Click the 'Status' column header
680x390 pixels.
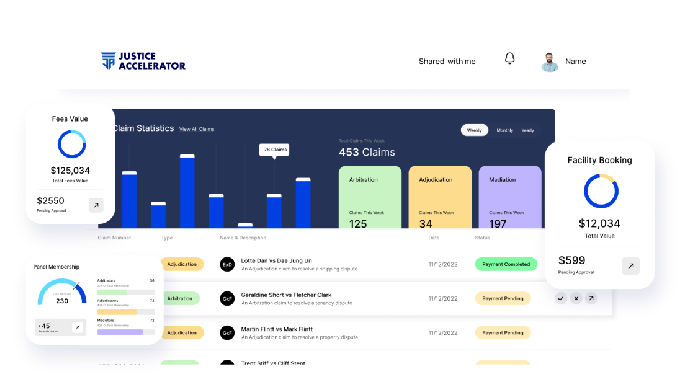482,238
